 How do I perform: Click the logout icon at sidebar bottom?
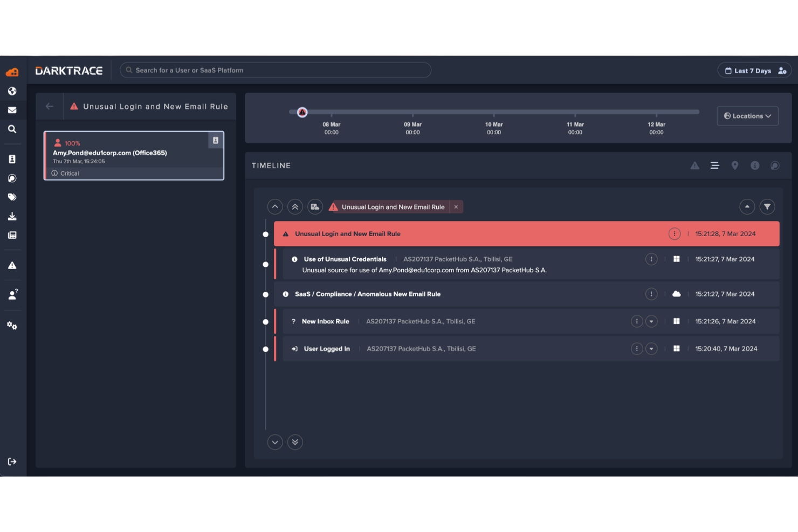coord(12,461)
